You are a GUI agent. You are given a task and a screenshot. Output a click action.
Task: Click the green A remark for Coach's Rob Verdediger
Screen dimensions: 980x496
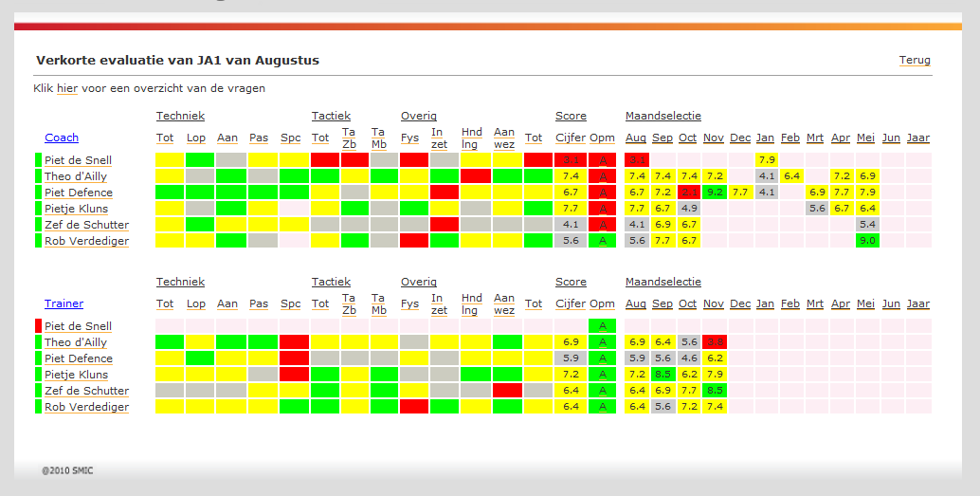coord(602,241)
